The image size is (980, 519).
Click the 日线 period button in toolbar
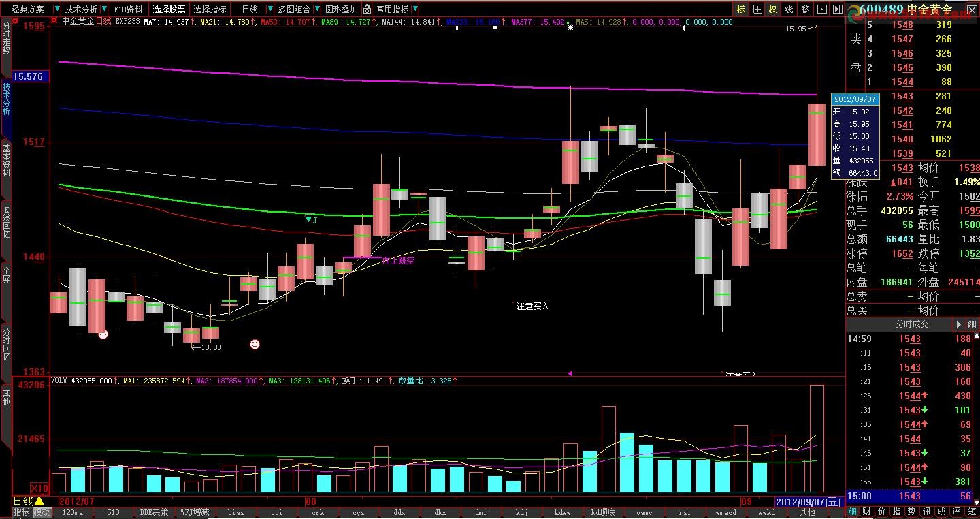click(x=249, y=10)
